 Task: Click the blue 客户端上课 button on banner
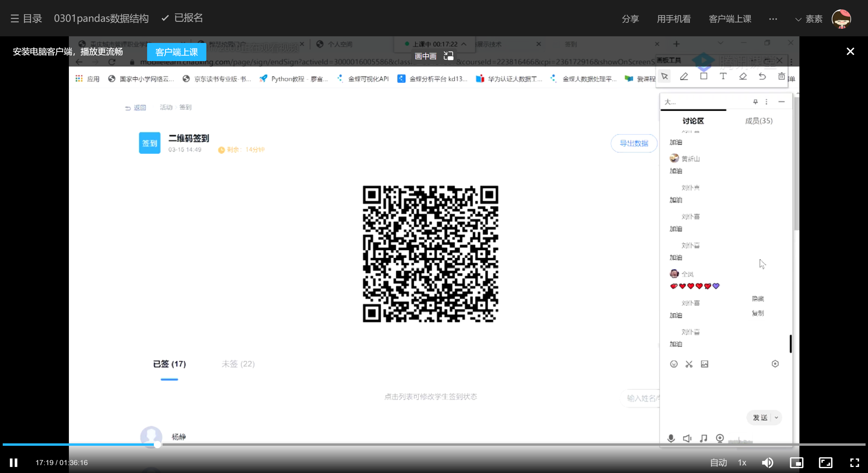(176, 52)
